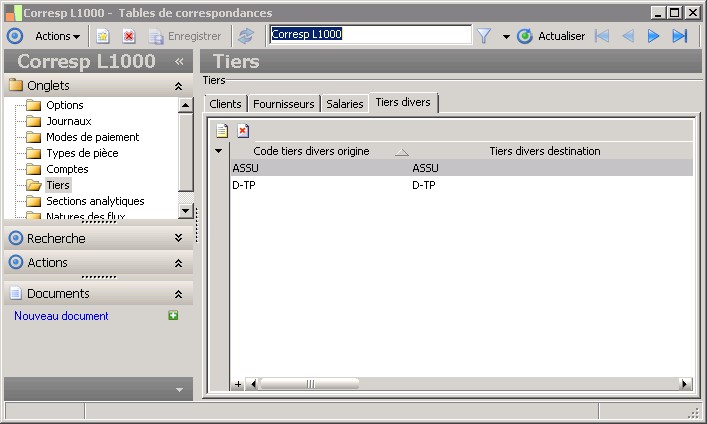The height and width of the screenshot is (424, 707).
Task: Go to the last record
Action: (679, 36)
